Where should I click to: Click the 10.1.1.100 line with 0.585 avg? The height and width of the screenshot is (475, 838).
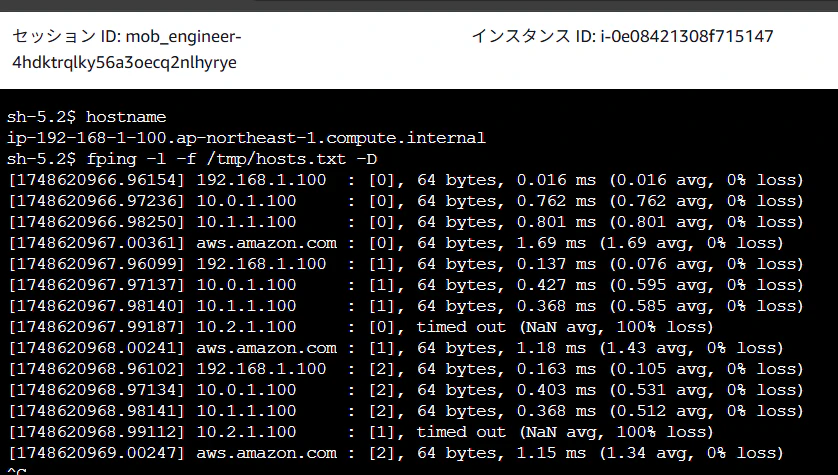406,306
